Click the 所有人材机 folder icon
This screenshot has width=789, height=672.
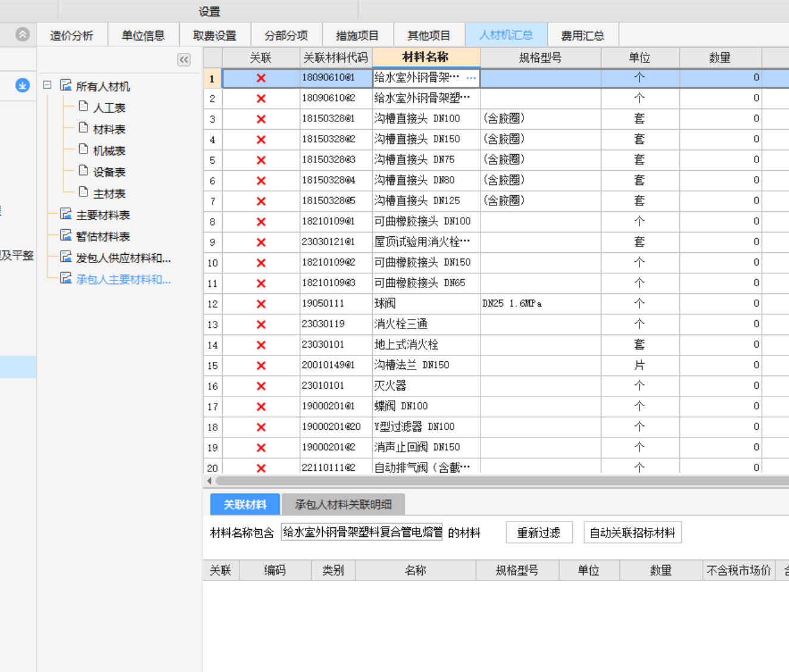pyautogui.click(x=66, y=86)
